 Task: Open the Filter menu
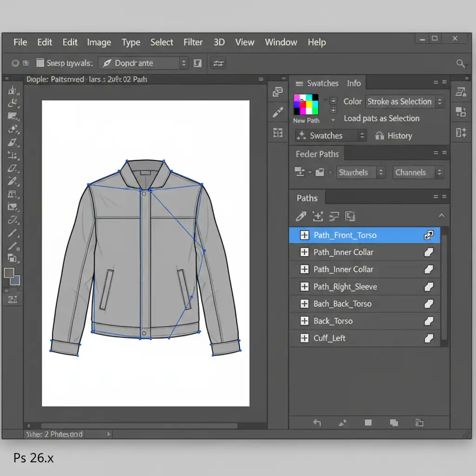(193, 42)
